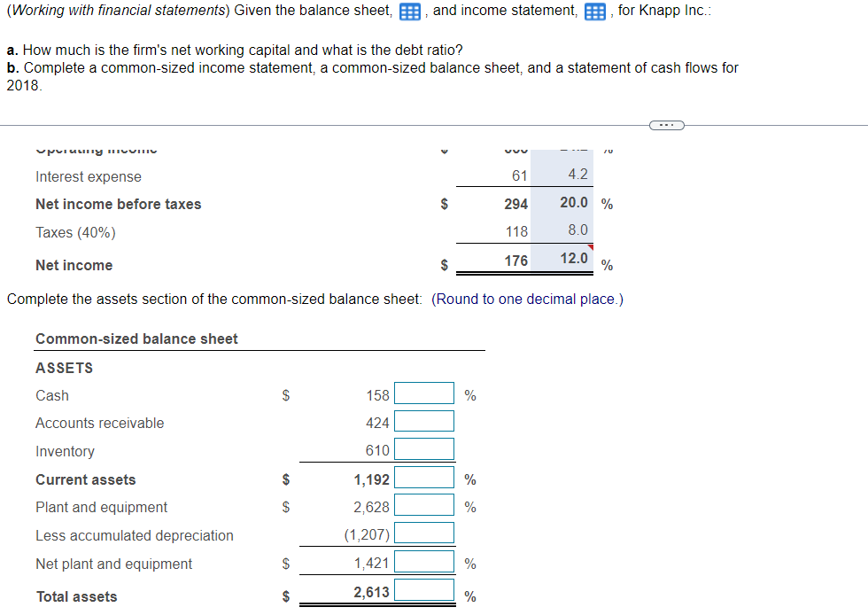The width and height of the screenshot is (868, 615).
Task: Select the Net plant and equipment percentage field
Action: (x=424, y=561)
